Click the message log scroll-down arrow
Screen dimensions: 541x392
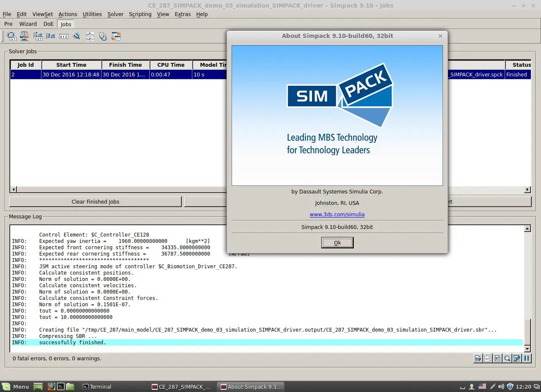point(527,349)
